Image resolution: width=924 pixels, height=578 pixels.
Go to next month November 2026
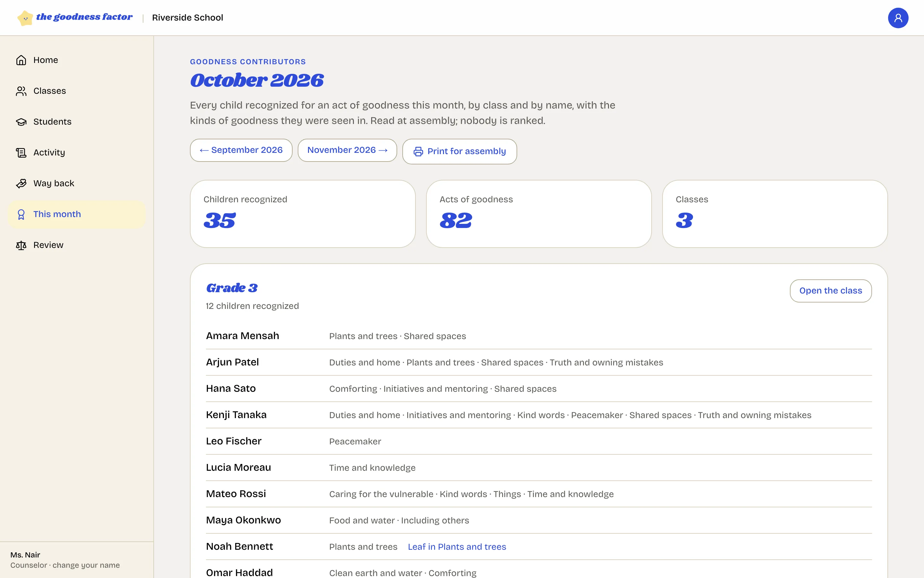(x=347, y=150)
